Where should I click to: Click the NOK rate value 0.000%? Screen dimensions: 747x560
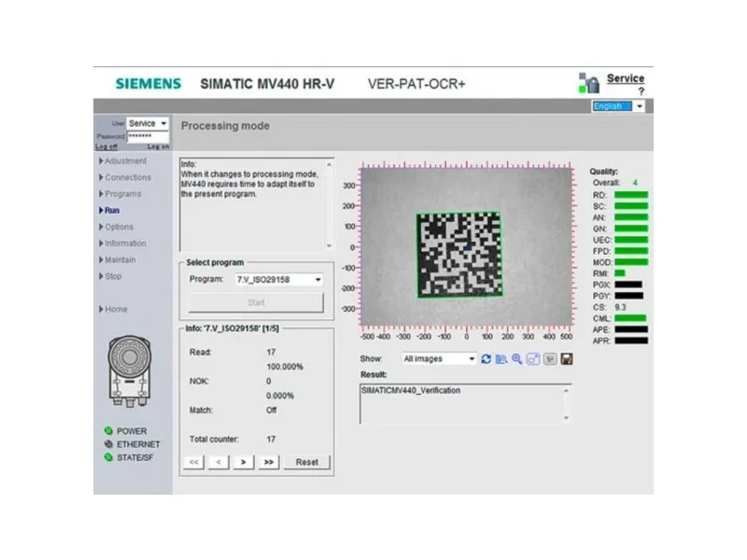click(280, 396)
